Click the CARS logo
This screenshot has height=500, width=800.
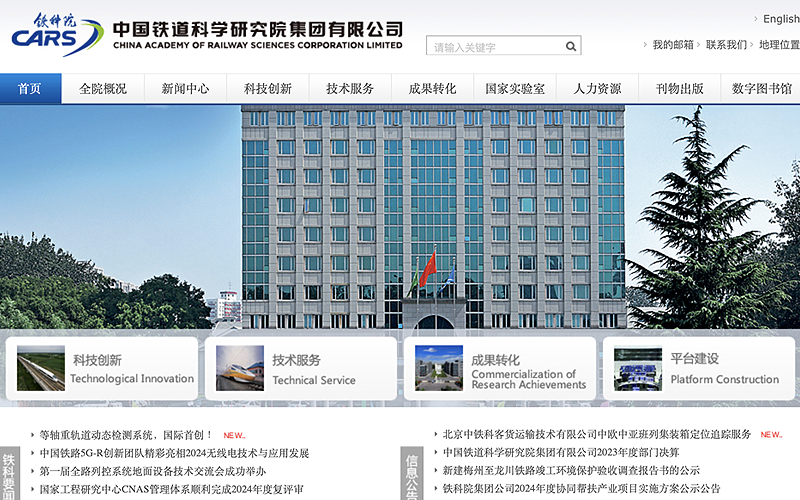57,35
